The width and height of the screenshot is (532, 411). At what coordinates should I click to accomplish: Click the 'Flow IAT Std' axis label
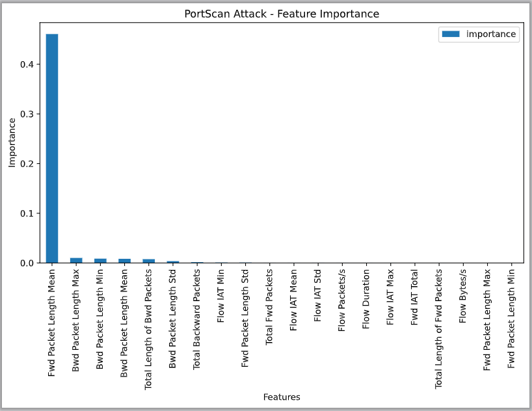tap(317, 296)
